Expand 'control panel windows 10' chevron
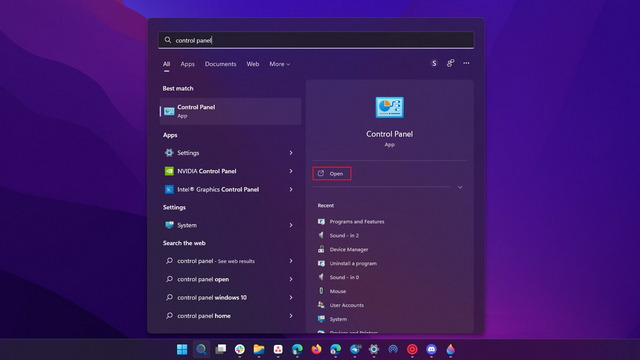The width and height of the screenshot is (640, 360). pyautogui.click(x=291, y=298)
